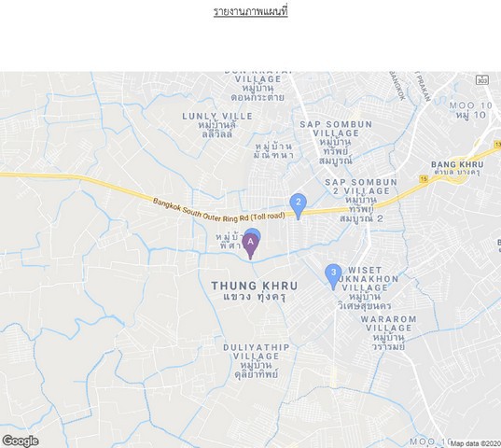Select blue map marker number 2

tap(299, 206)
